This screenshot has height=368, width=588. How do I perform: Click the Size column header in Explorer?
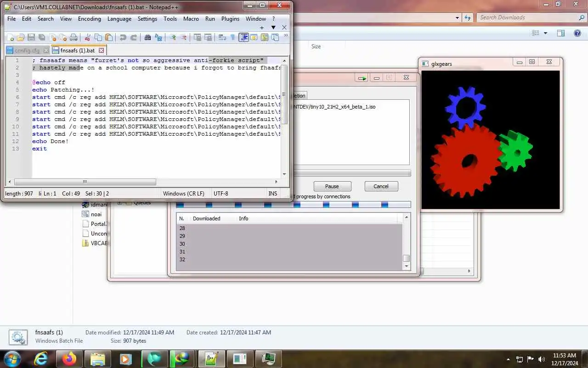pos(316,46)
